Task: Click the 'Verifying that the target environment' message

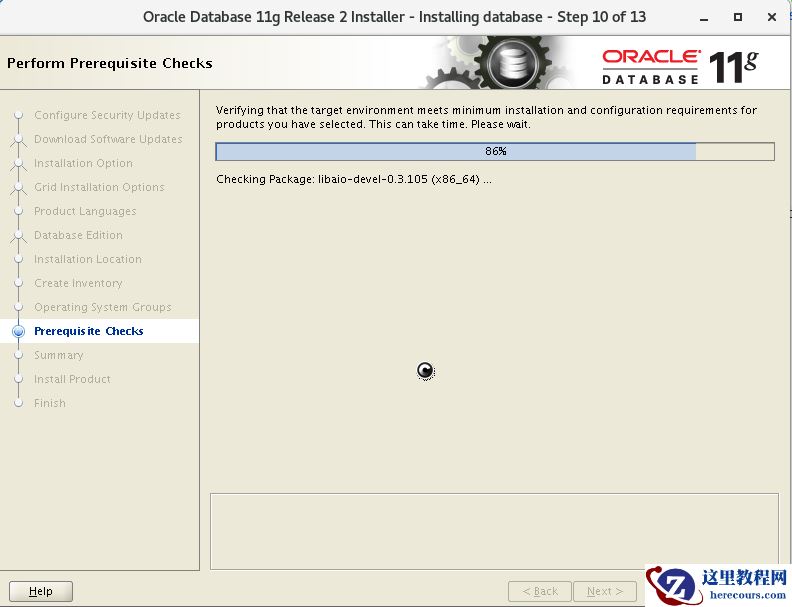Action: point(486,117)
